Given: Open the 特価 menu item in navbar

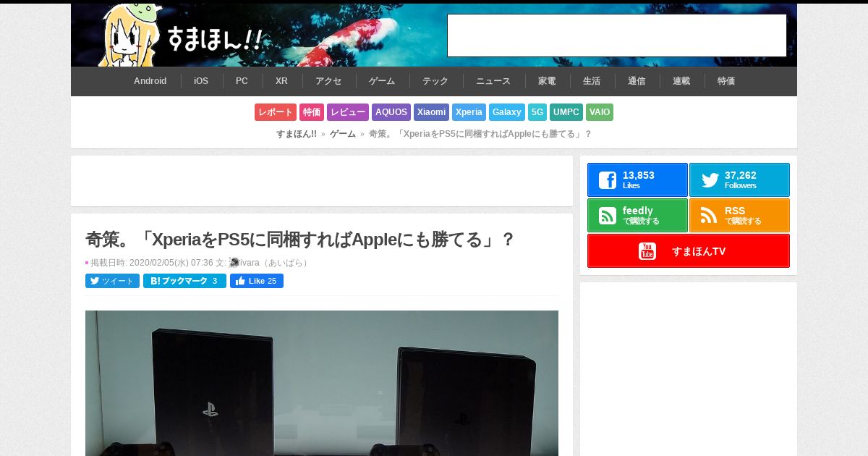Looking at the screenshot, I should (x=726, y=81).
